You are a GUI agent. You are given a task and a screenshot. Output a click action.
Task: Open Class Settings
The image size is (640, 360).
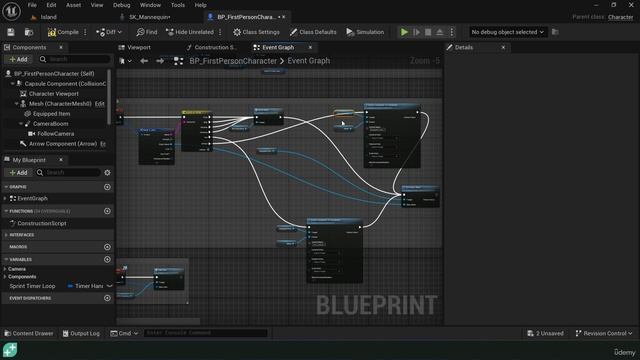tap(256, 32)
